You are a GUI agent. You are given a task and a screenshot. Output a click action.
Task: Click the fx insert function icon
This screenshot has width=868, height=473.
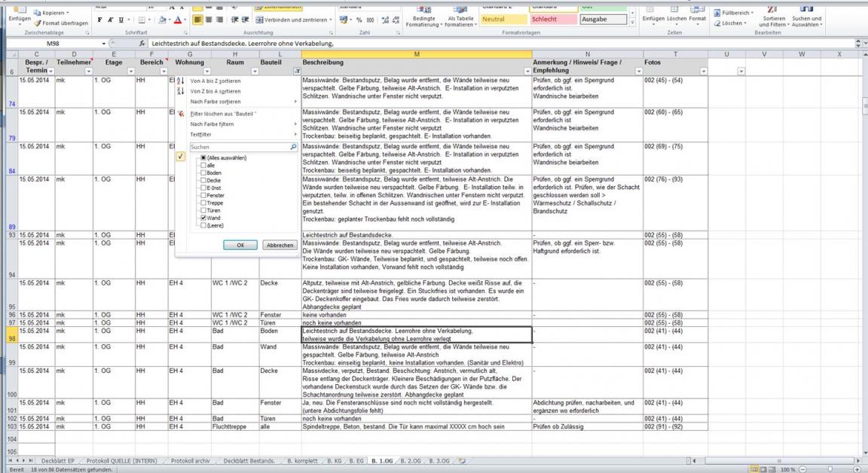[x=142, y=44]
